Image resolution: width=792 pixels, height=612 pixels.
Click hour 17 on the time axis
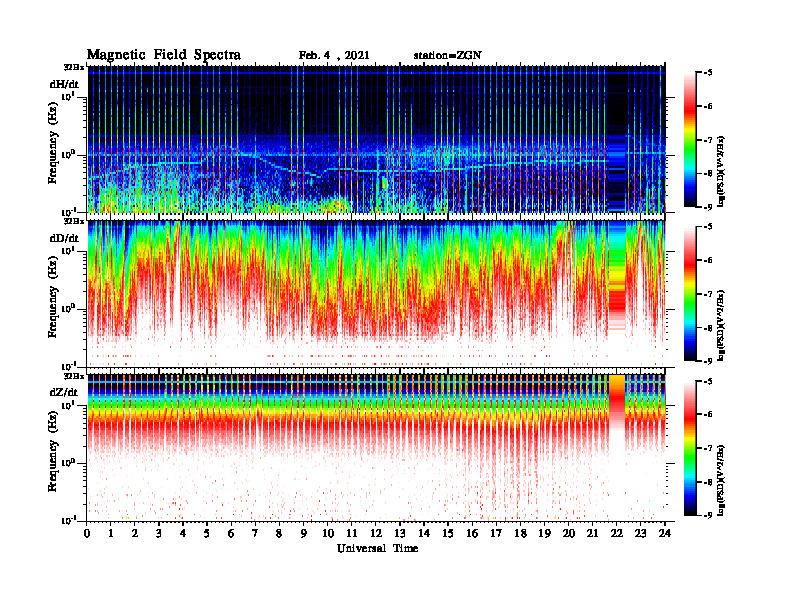[496, 533]
